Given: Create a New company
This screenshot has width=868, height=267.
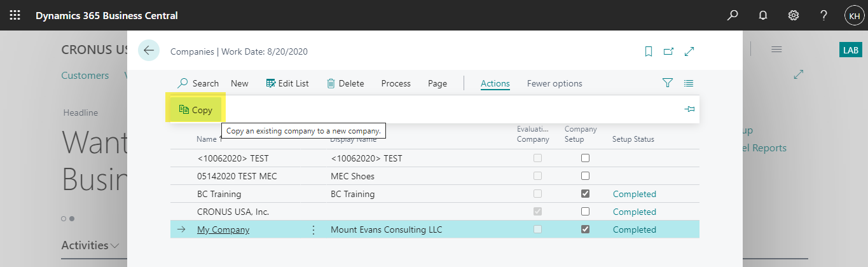Looking at the screenshot, I should (240, 83).
